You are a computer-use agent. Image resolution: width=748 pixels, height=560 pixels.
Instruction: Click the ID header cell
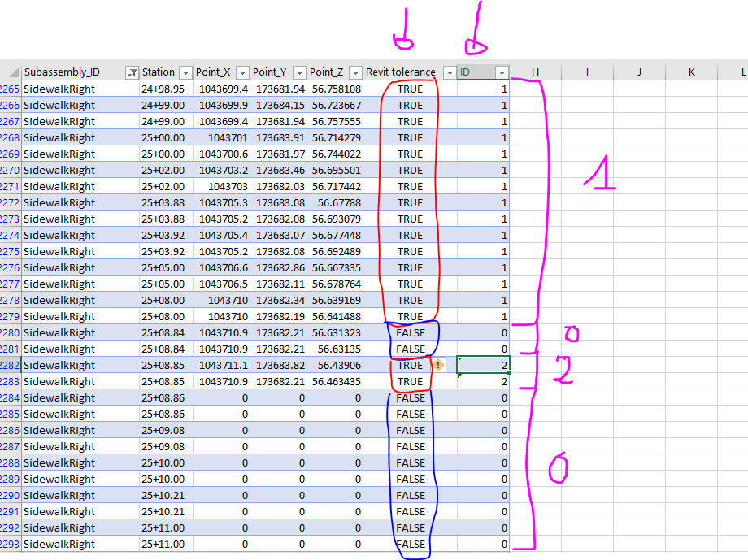point(483,72)
